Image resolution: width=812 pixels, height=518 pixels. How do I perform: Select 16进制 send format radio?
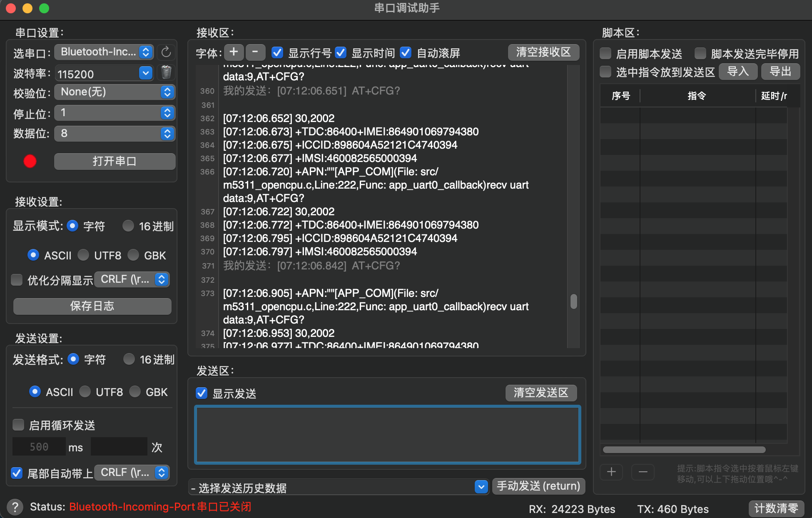click(x=129, y=359)
